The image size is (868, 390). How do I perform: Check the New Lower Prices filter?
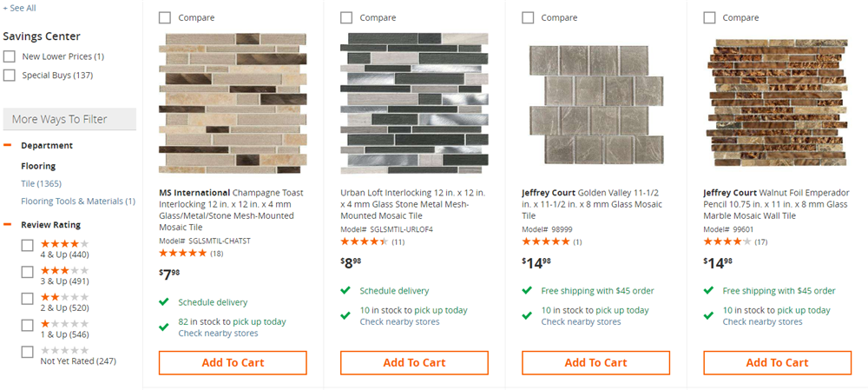(10, 56)
